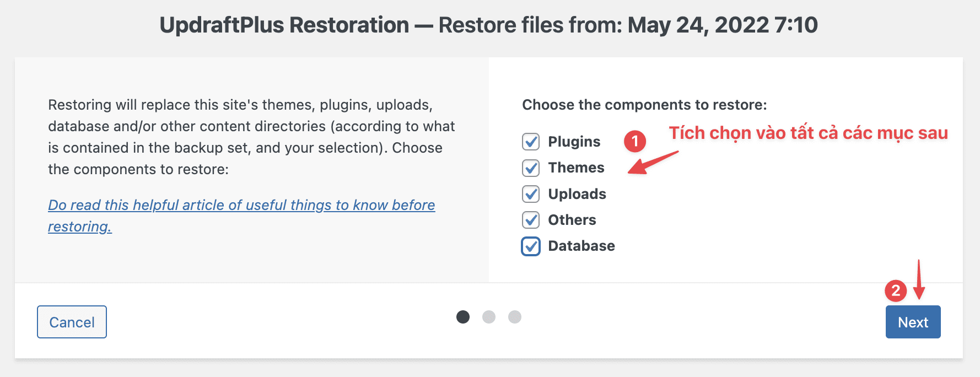Disable the Uploads checkbox
This screenshot has height=377, width=980.
(x=531, y=194)
